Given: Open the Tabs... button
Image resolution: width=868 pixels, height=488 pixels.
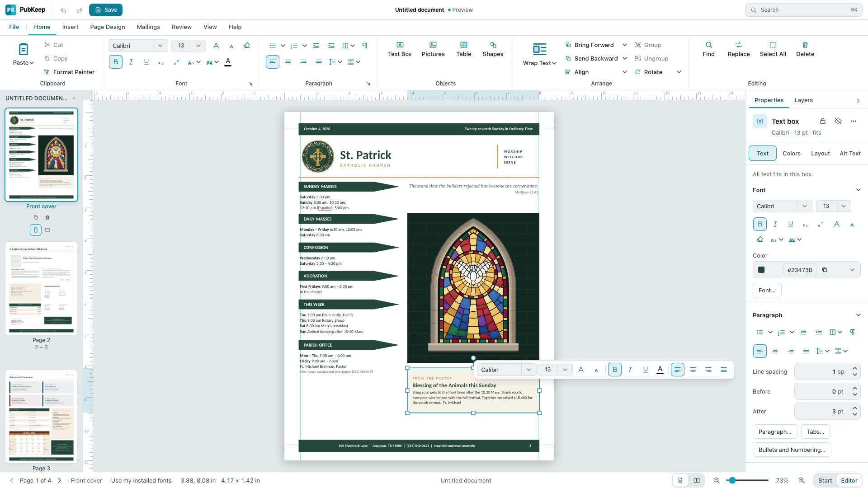Looking at the screenshot, I should [815, 432].
